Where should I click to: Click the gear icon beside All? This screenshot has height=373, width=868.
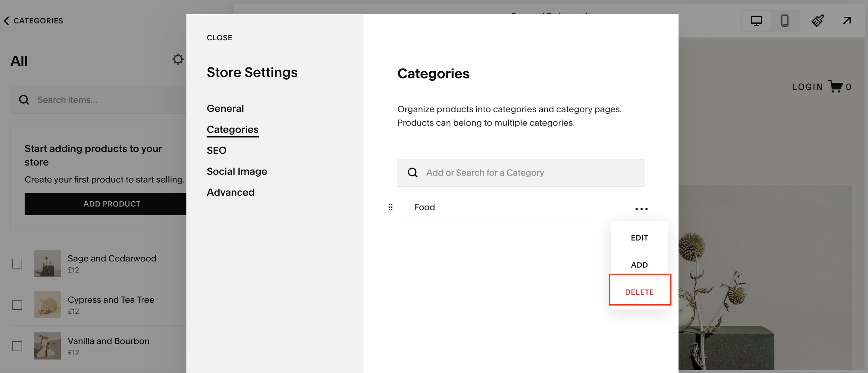pos(178,59)
